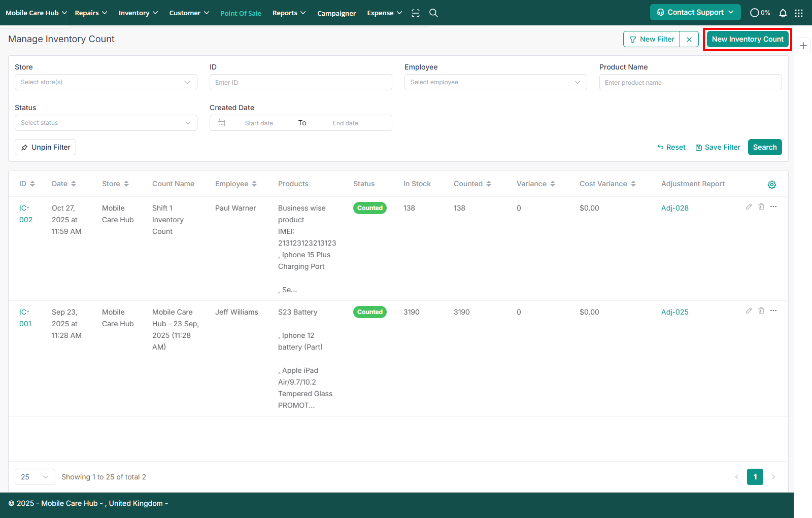This screenshot has height=518, width=812.
Task: Sort table by ID column
Action: [27, 184]
